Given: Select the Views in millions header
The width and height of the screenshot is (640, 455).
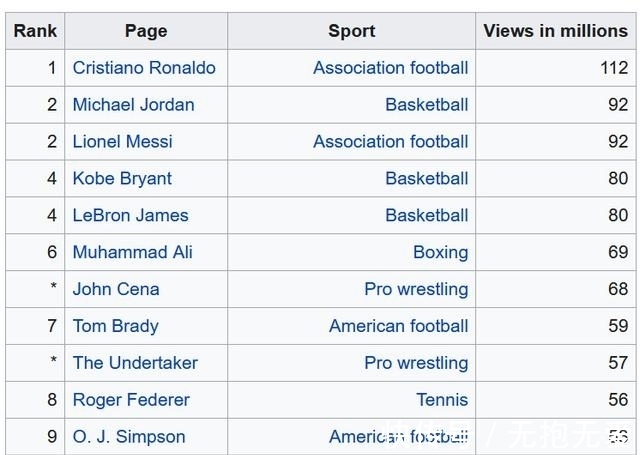Looking at the screenshot, I should [x=555, y=31].
